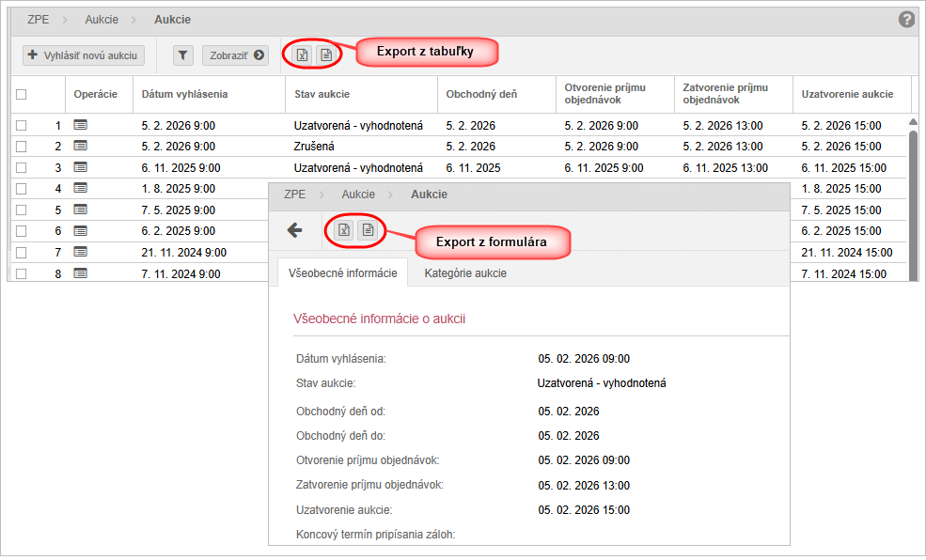926x560 pixels.
Task: Open the filter funnel icon
Action: tap(183, 55)
